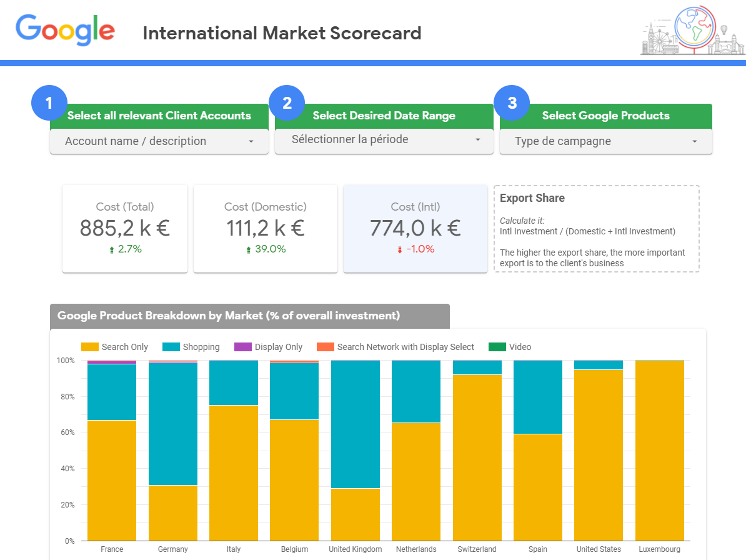Click the Italy axis label
The width and height of the screenshot is (746, 560).
pyautogui.click(x=234, y=549)
